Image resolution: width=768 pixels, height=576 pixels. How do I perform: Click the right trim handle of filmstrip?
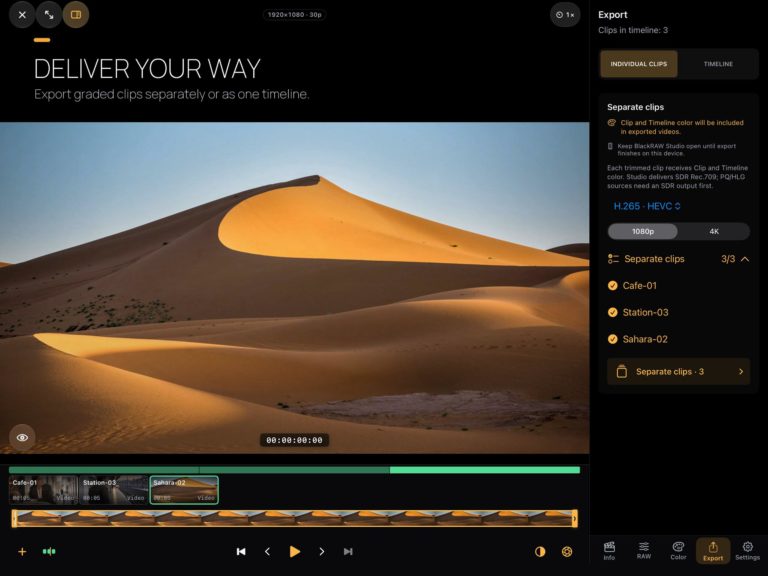coord(575,518)
